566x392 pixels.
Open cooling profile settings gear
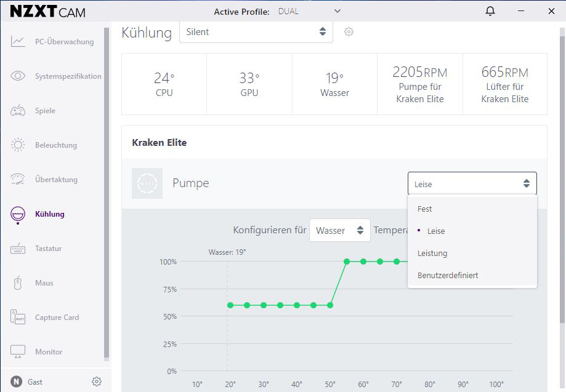tap(349, 32)
